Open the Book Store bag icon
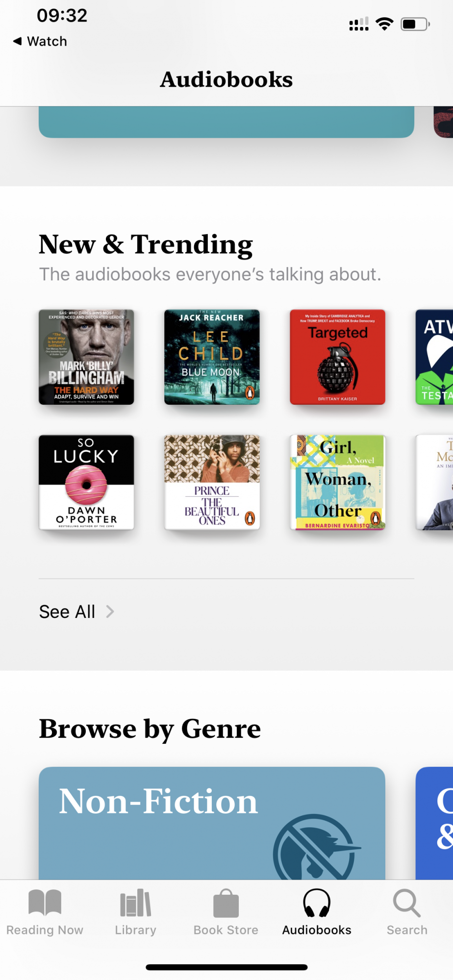This screenshot has width=453, height=980. pyautogui.click(x=226, y=903)
